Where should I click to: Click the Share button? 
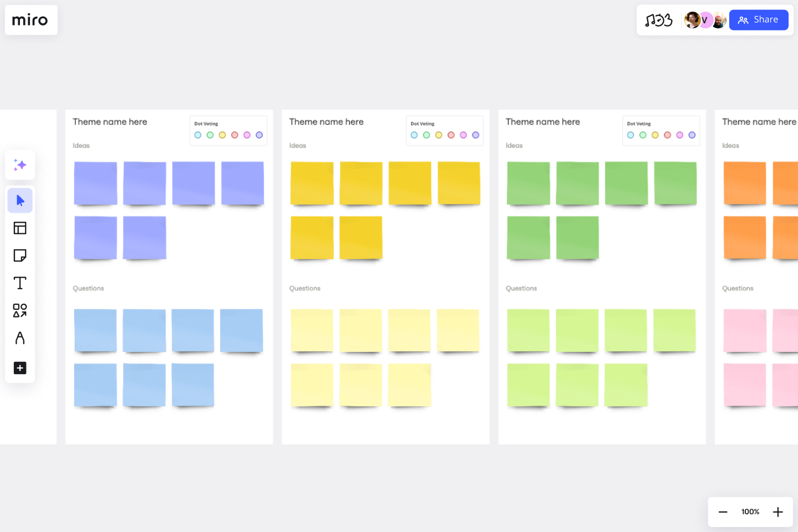coord(758,20)
